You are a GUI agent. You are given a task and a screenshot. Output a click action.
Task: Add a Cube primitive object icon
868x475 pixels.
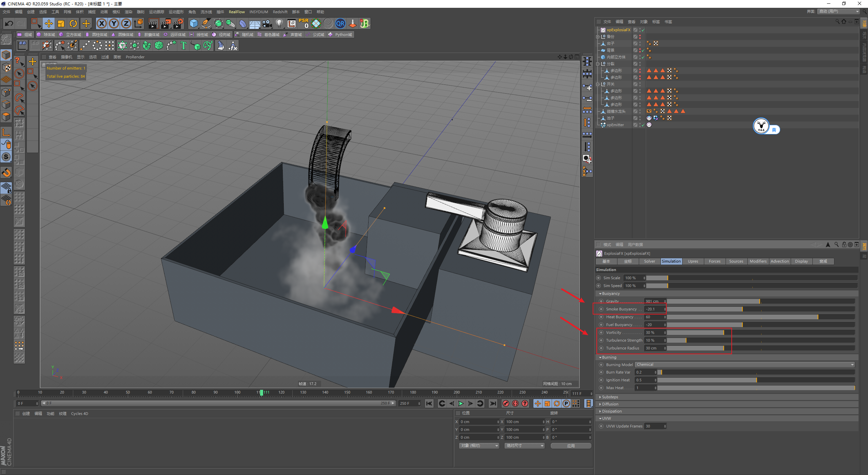(x=194, y=23)
